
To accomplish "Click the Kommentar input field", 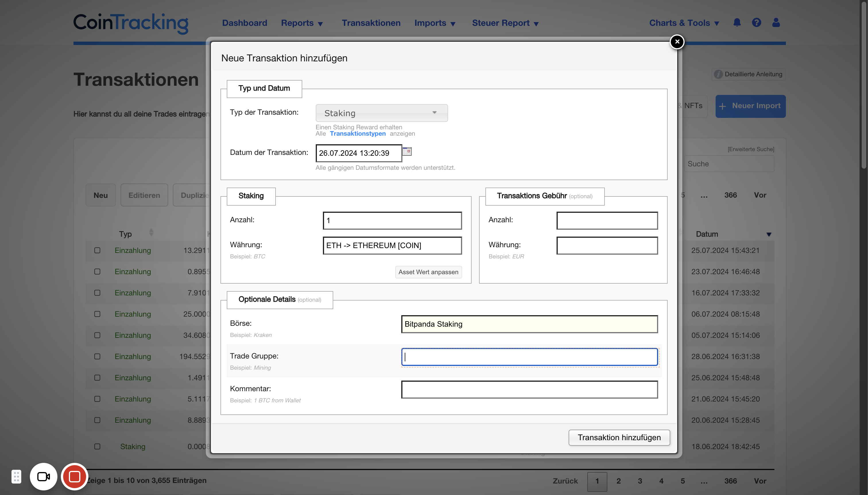I will (530, 390).
